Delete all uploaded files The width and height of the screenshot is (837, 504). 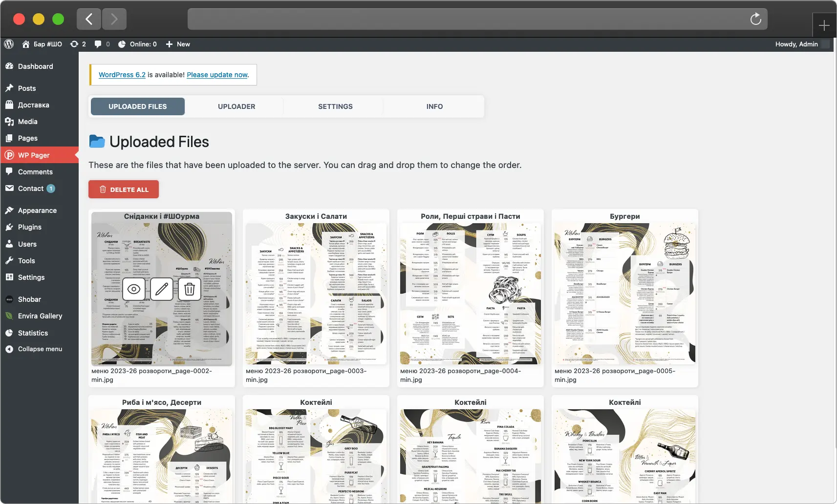click(x=124, y=189)
